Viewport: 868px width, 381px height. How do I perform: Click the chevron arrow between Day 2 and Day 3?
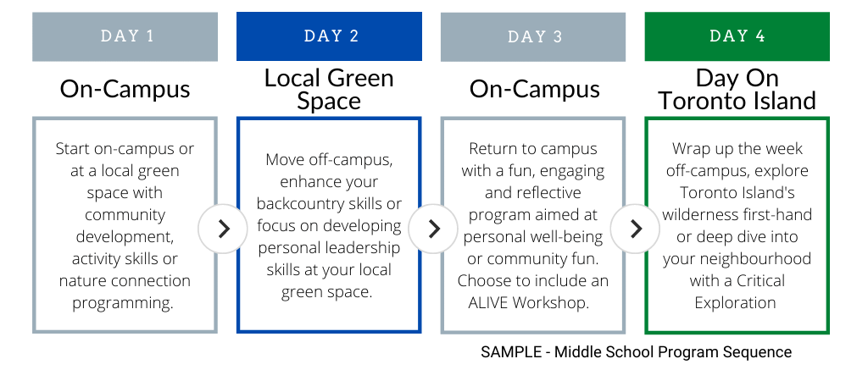pyautogui.click(x=433, y=229)
